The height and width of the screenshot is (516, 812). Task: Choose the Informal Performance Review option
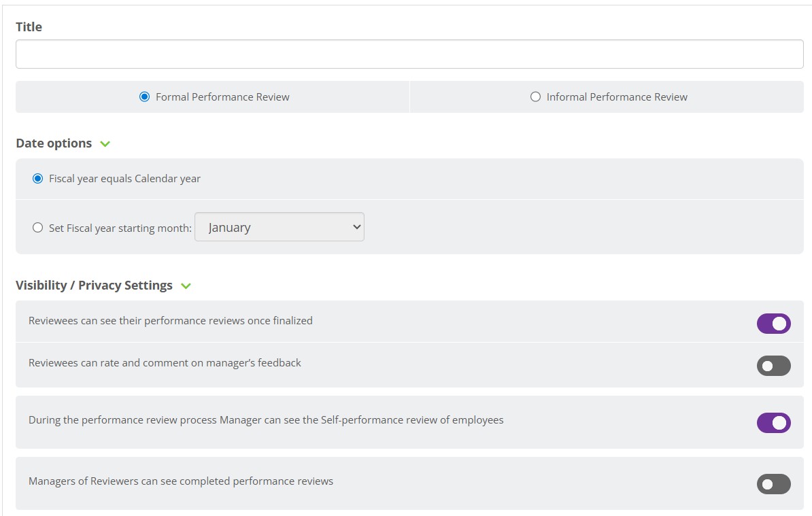click(535, 97)
